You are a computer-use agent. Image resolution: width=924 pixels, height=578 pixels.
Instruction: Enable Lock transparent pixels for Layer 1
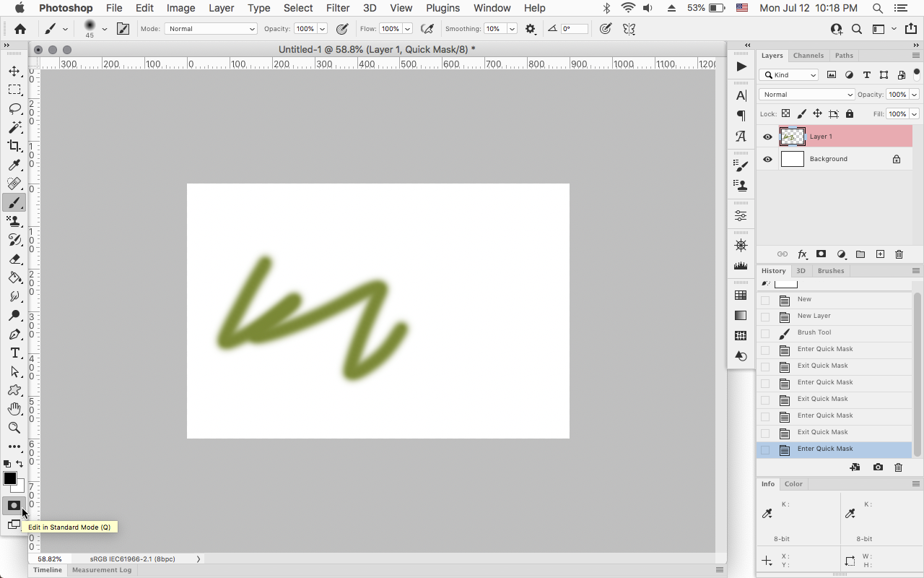click(785, 113)
